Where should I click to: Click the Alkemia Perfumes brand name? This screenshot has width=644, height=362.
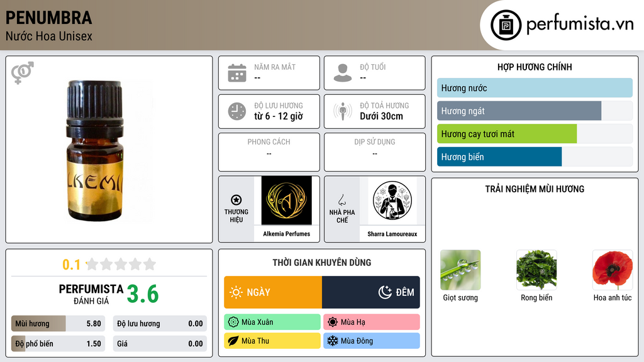(287, 234)
